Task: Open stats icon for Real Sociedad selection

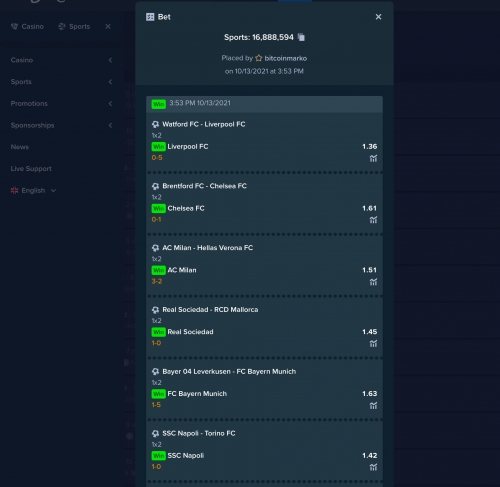Action: pos(373,344)
